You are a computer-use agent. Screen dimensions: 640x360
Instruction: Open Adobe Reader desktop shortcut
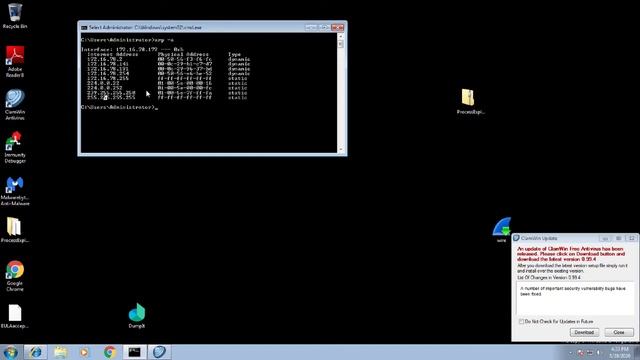pyautogui.click(x=15, y=61)
